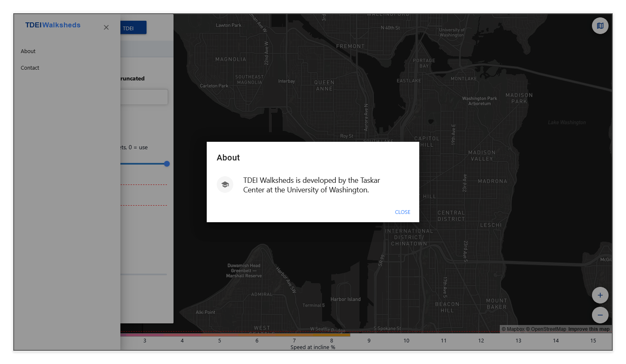Click the Fremont label on the map
The height and width of the screenshot is (364, 626).
(350, 46)
